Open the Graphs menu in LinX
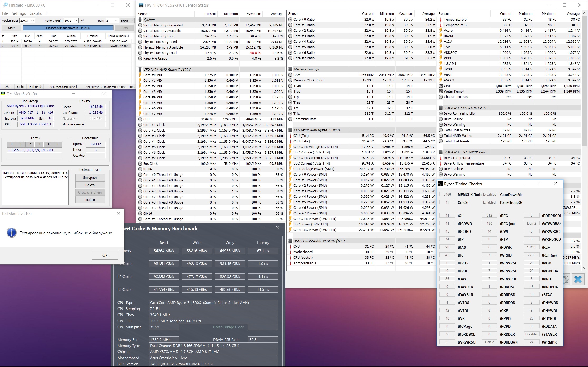 pos(35,13)
